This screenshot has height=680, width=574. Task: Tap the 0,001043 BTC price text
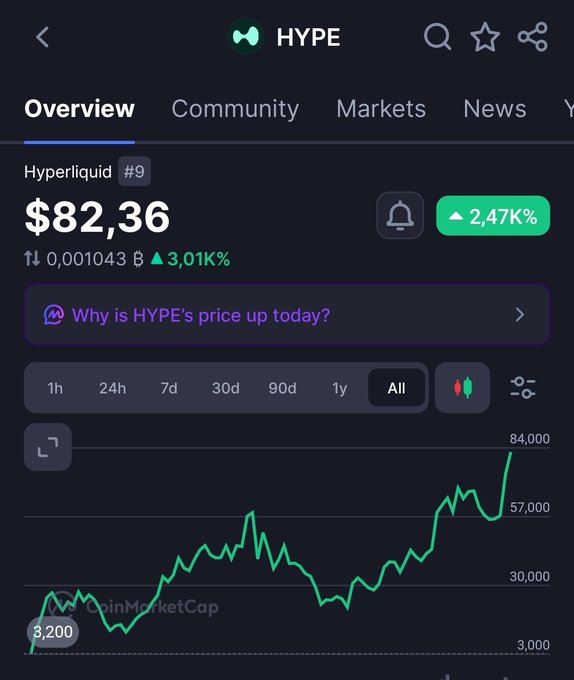(95, 259)
